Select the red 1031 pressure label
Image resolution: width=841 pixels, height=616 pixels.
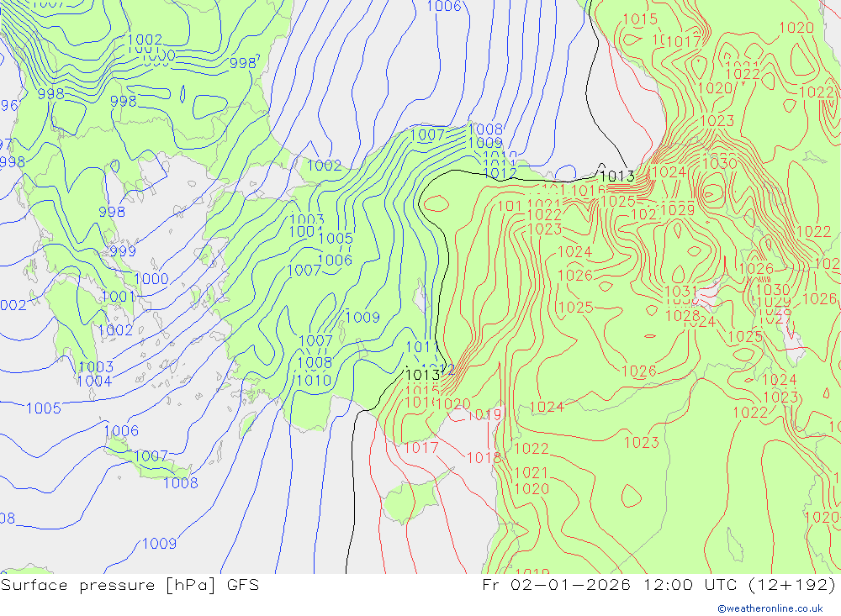click(x=681, y=292)
